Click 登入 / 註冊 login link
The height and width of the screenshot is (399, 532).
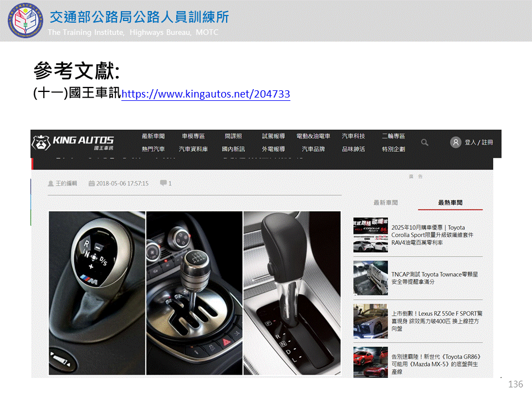[x=479, y=142]
